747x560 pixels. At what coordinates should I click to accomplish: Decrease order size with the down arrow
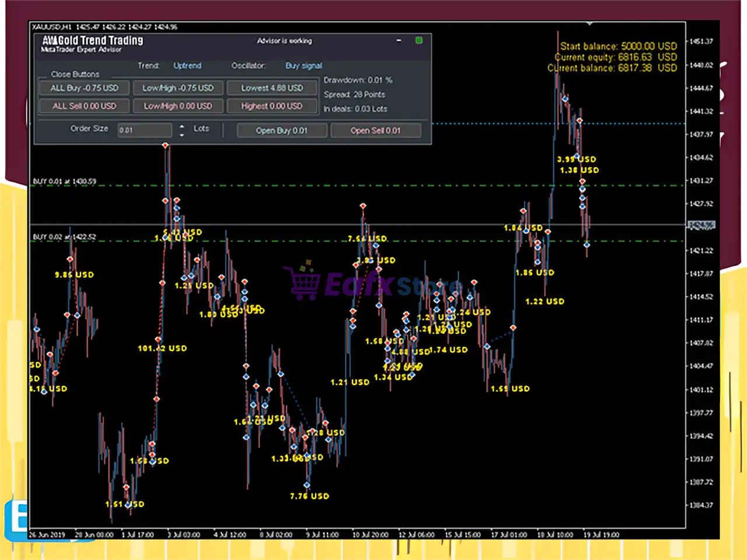(x=182, y=135)
